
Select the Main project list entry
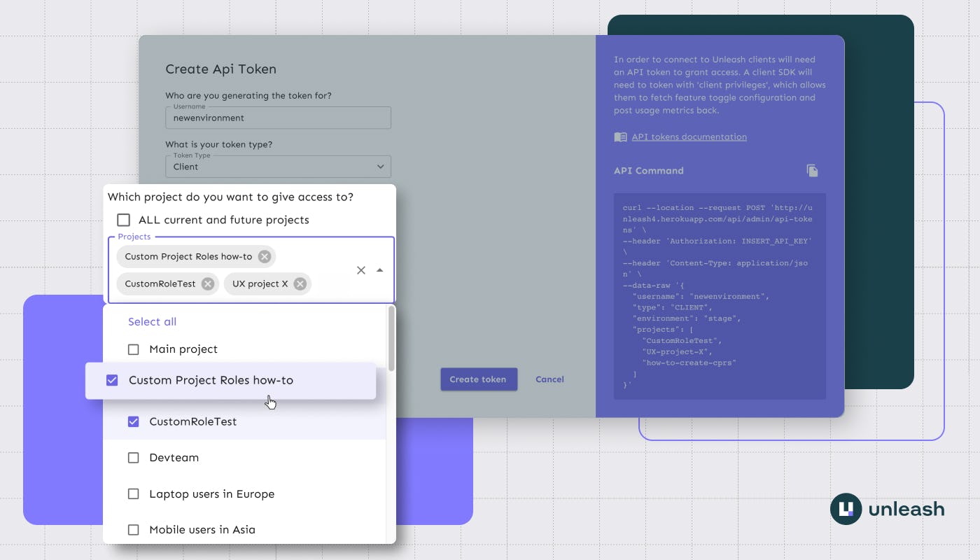click(183, 349)
